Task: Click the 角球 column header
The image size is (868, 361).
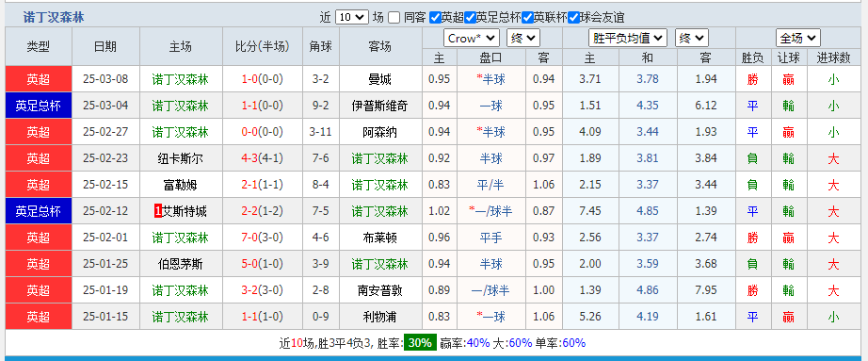Action: (321, 46)
